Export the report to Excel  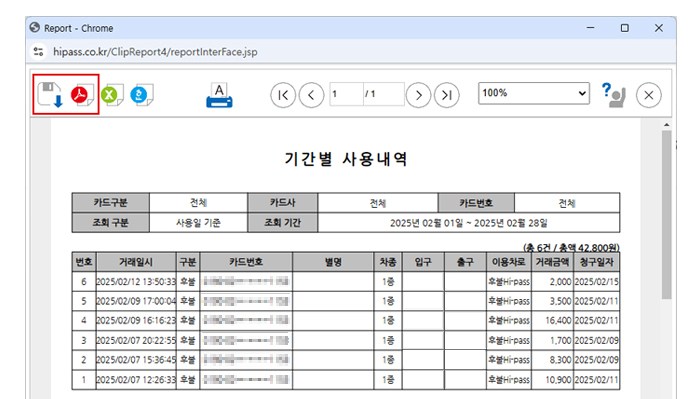(x=112, y=95)
